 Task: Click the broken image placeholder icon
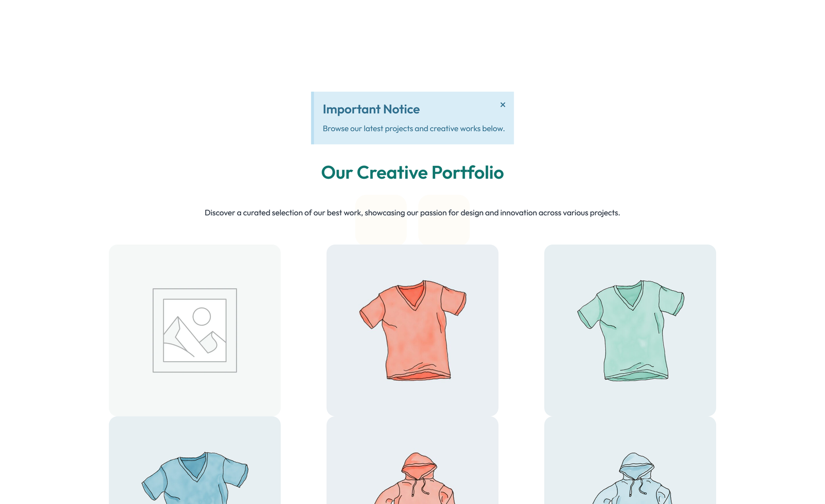point(194,330)
